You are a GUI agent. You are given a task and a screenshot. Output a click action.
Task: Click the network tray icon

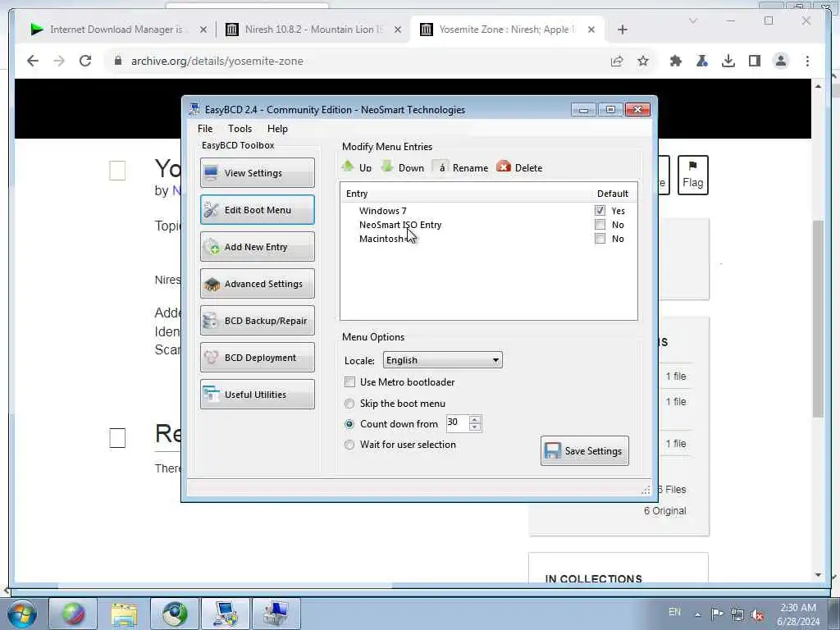pyautogui.click(x=737, y=614)
